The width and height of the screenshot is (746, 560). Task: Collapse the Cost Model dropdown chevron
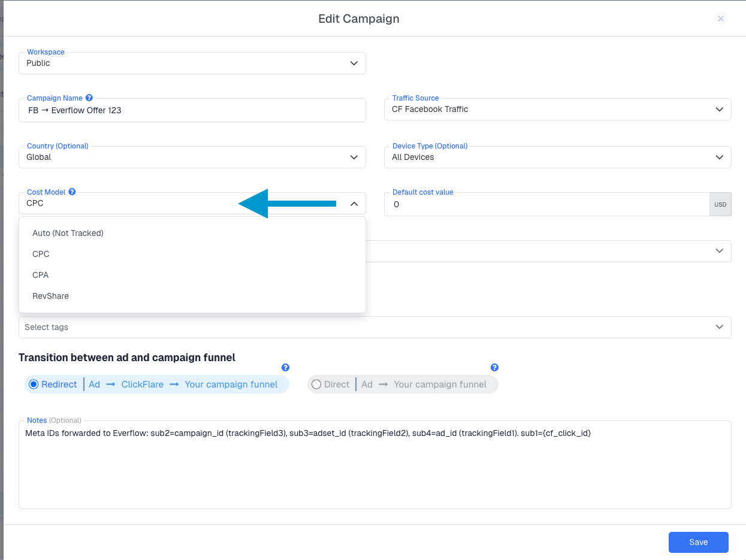354,204
